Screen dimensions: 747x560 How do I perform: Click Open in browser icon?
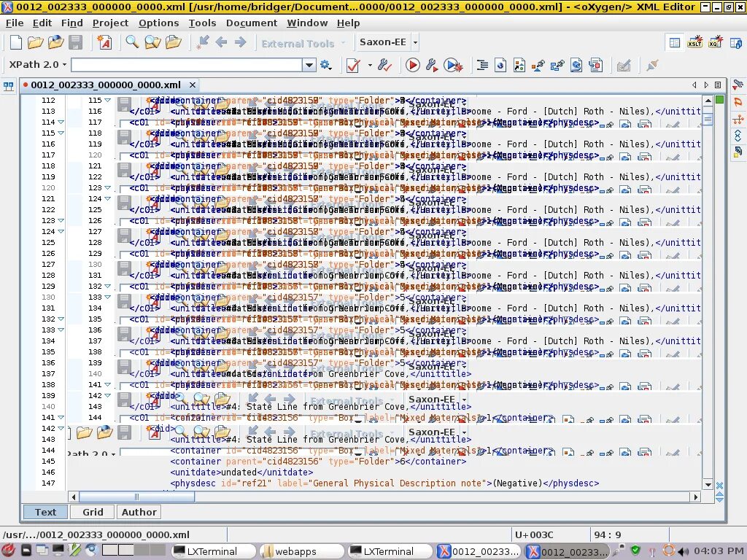[x=500, y=65]
